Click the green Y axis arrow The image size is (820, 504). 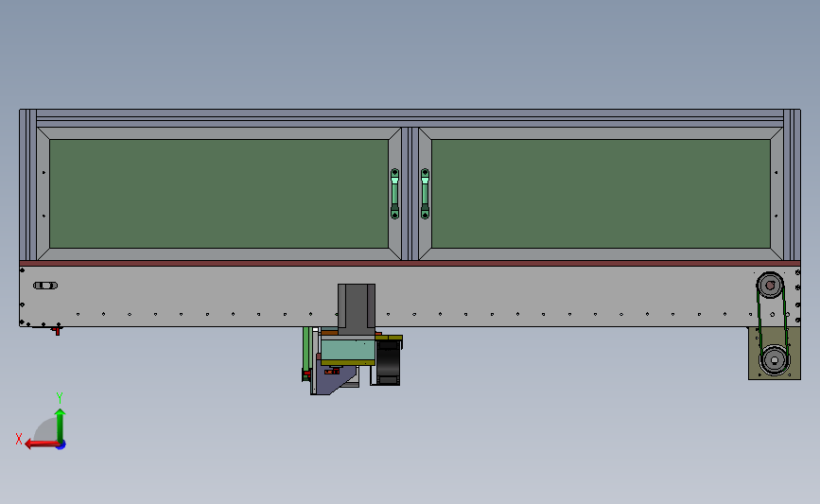[61, 425]
